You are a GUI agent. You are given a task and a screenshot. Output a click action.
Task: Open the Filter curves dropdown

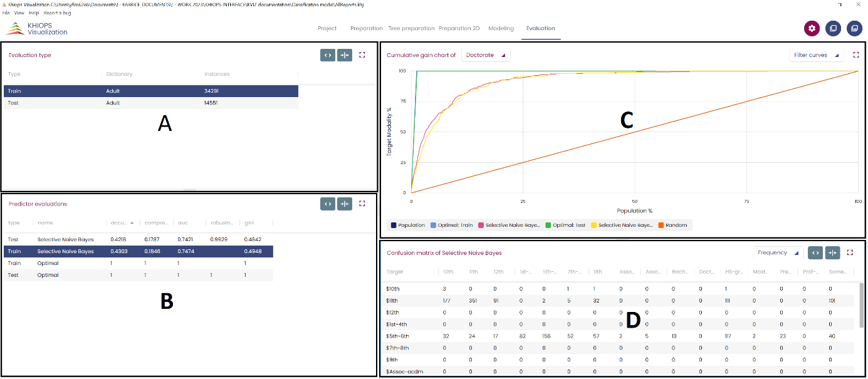[x=816, y=55]
